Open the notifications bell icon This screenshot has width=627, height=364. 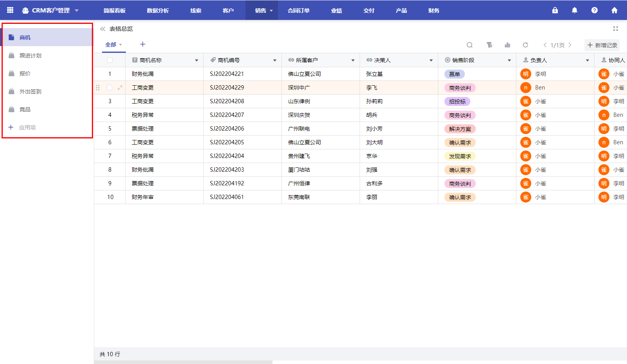[x=574, y=10]
